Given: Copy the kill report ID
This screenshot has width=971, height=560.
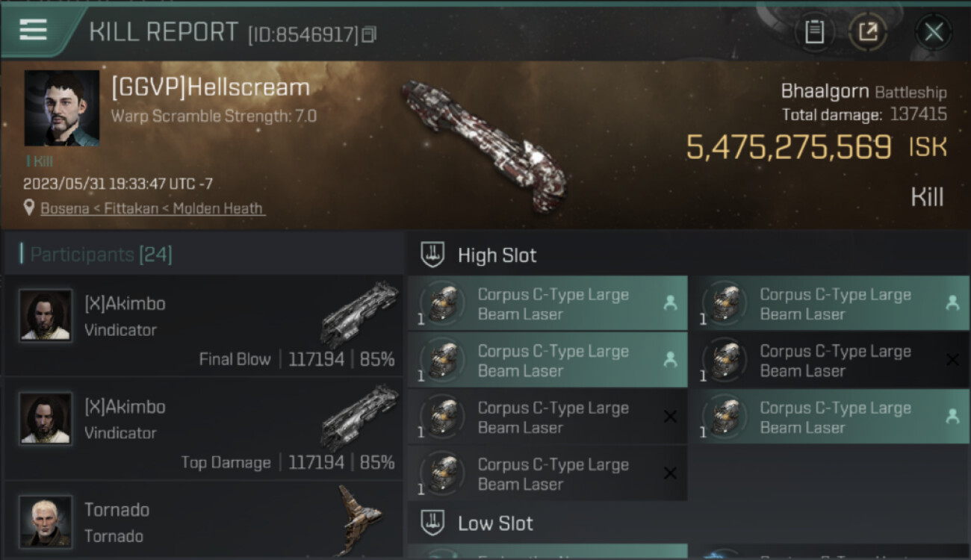Looking at the screenshot, I should point(369,34).
